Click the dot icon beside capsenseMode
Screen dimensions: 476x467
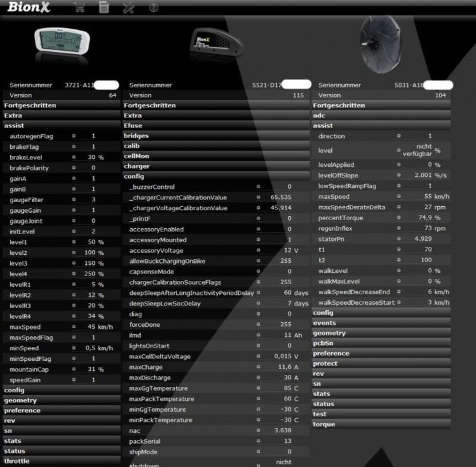259,271
